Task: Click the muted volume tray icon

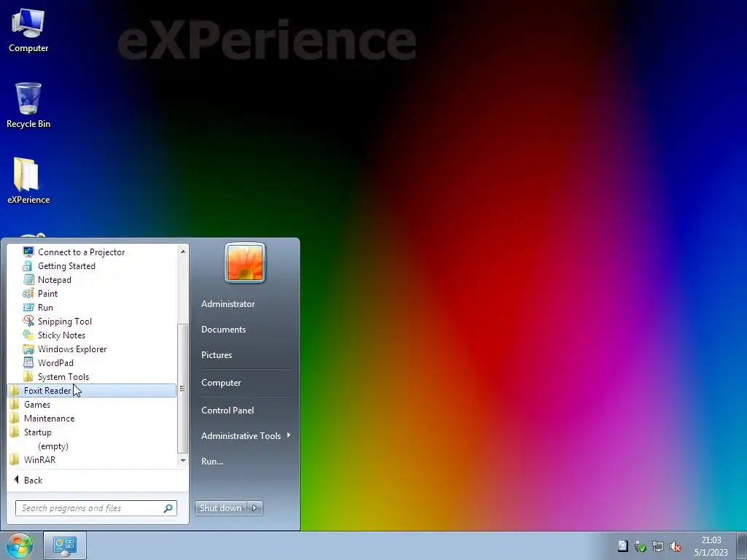Action: (676, 546)
